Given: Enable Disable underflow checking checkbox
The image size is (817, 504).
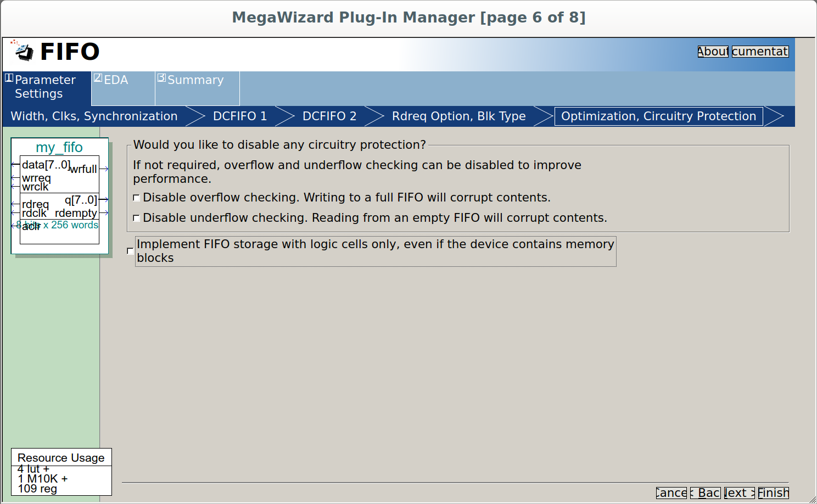Looking at the screenshot, I should click(x=136, y=218).
